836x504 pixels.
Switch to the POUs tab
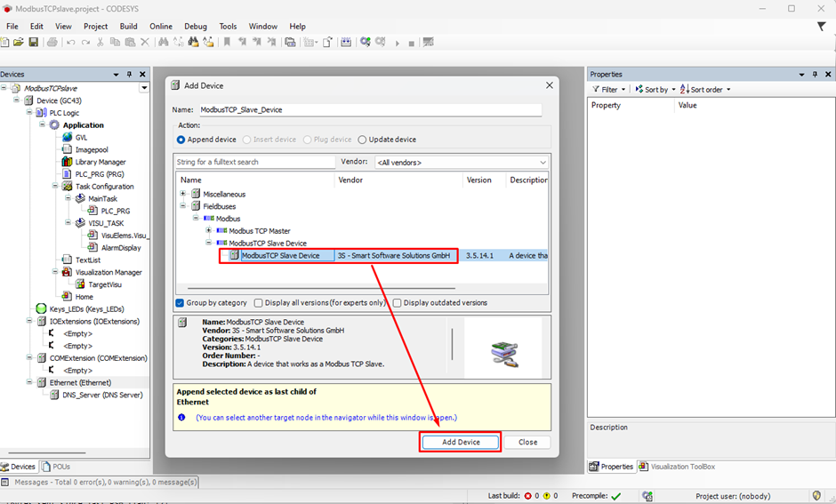click(56, 467)
